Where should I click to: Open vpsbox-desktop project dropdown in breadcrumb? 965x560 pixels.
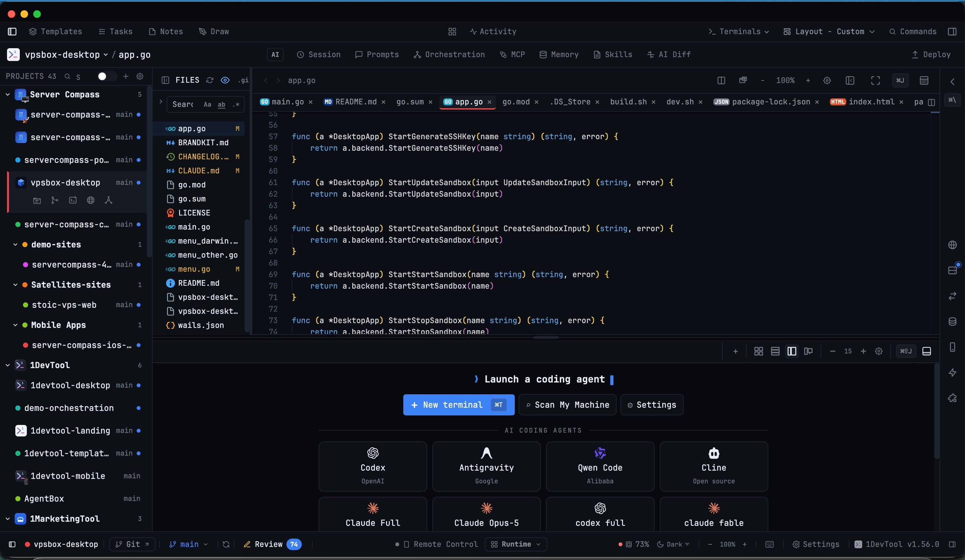tap(66, 55)
